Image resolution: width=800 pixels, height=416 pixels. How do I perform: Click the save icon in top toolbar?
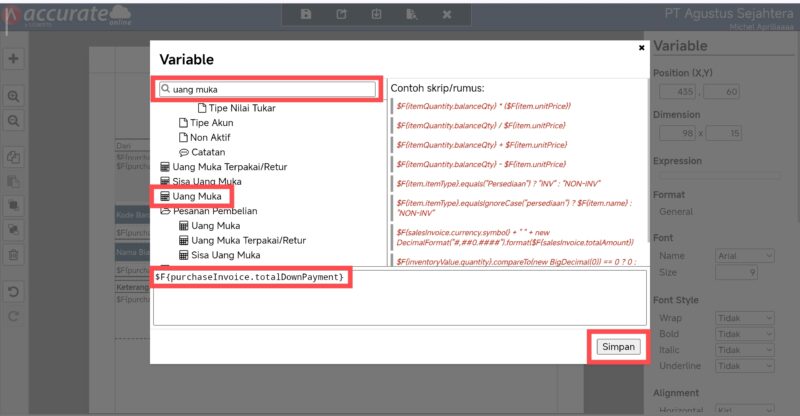pos(306,15)
